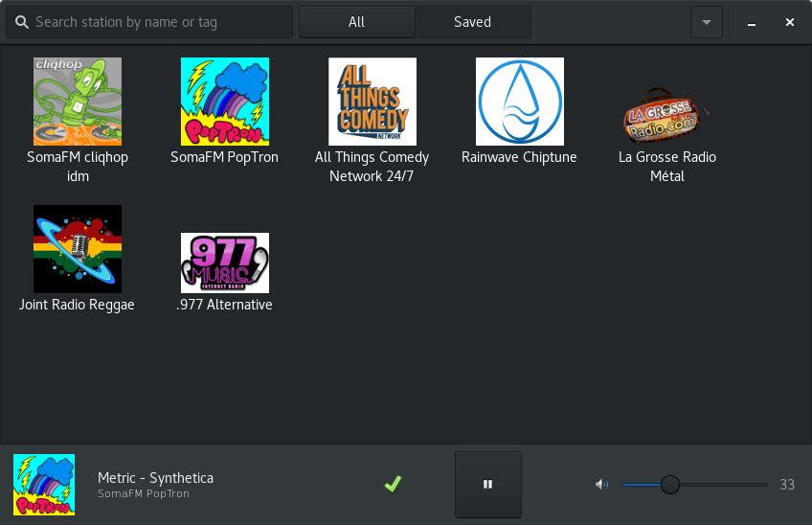Click the 'SomaFM PopTron' now-playing station name

tap(144, 494)
